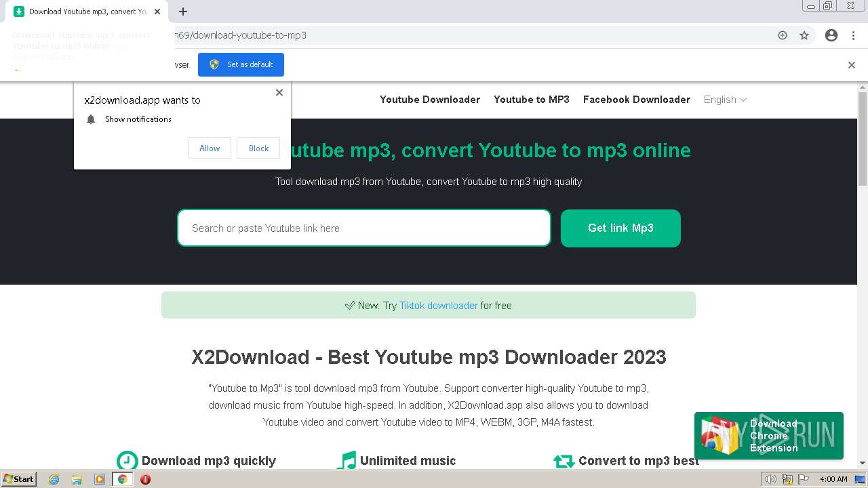This screenshot has width=868, height=488.
Task: Click the scrollbar down arrow
Action: (x=863, y=463)
